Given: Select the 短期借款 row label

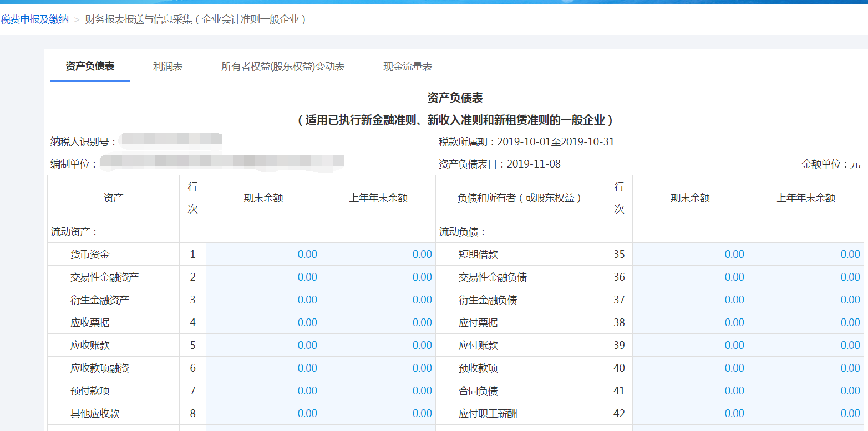Looking at the screenshot, I should (x=478, y=255).
